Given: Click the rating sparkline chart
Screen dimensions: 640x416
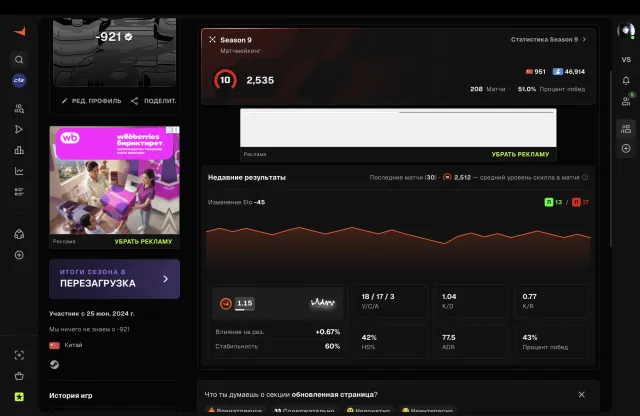Looking at the screenshot, I should pyautogui.click(x=323, y=303).
